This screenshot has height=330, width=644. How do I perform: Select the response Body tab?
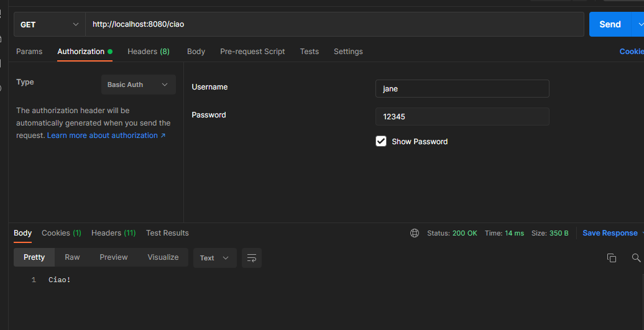tap(22, 232)
